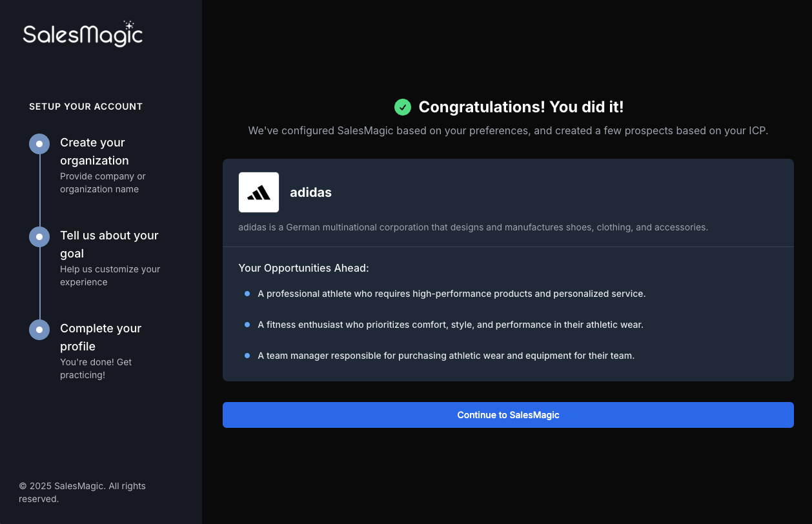Click the bullet beside fitness enthusiast opportunity
Screen dimensions: 812x524
click(247, 325)
